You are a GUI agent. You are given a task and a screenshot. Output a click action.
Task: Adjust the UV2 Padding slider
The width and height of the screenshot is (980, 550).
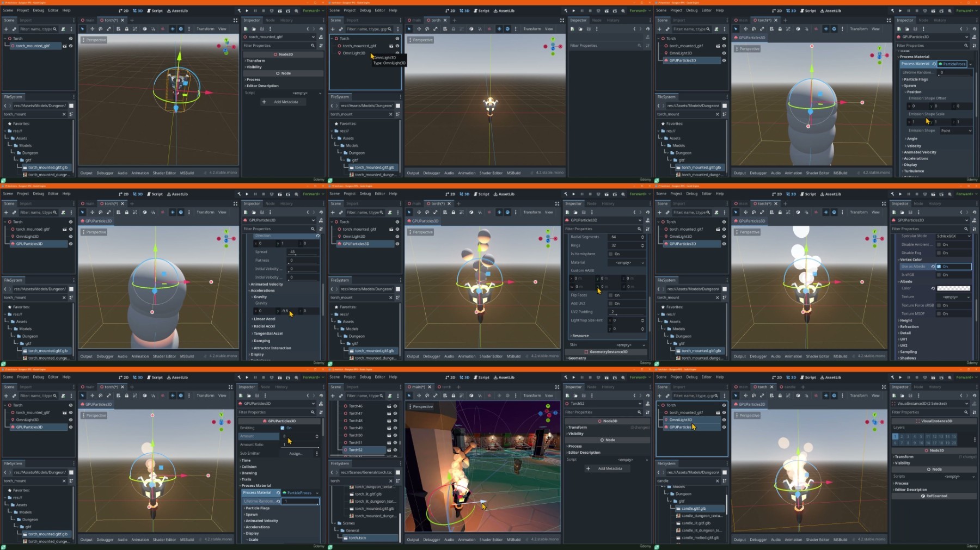coord(627,312)
